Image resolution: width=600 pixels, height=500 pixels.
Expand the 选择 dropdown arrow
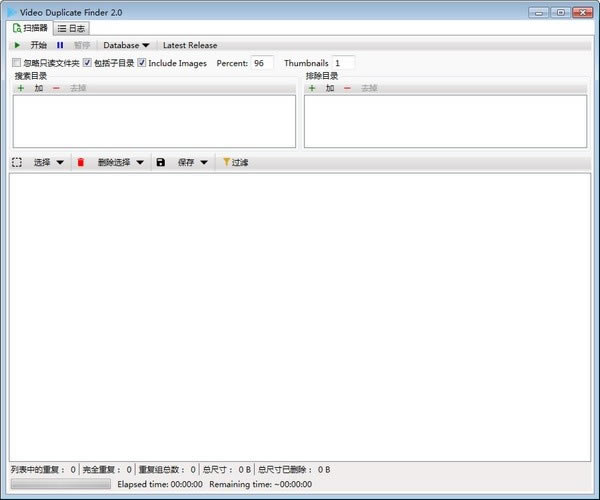[60, 163]
